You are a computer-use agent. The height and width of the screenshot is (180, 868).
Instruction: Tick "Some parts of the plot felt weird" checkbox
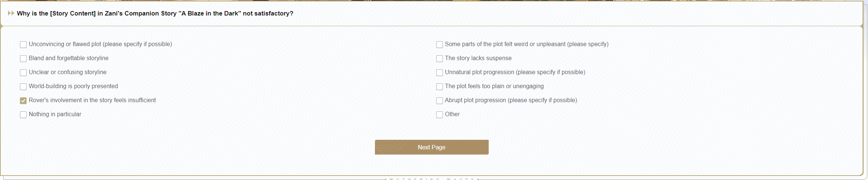(440, 45)
